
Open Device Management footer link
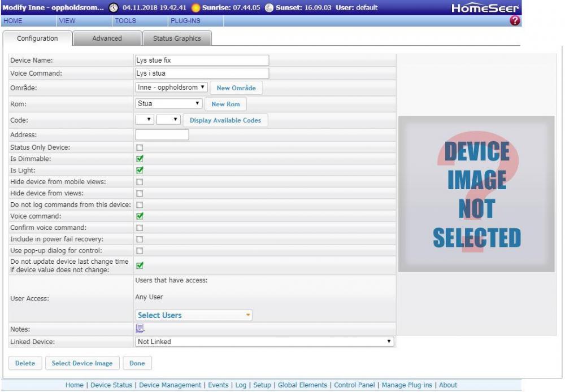(170, 385)
